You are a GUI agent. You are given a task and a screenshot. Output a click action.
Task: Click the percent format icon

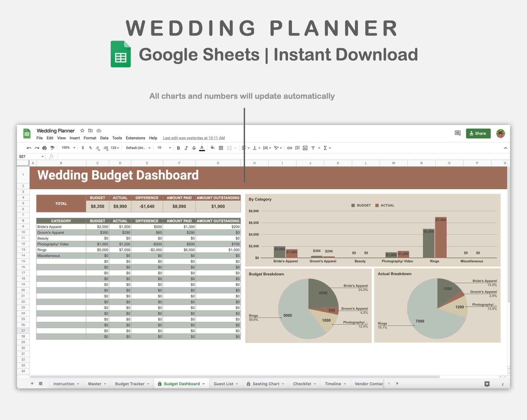pos(90,148)
